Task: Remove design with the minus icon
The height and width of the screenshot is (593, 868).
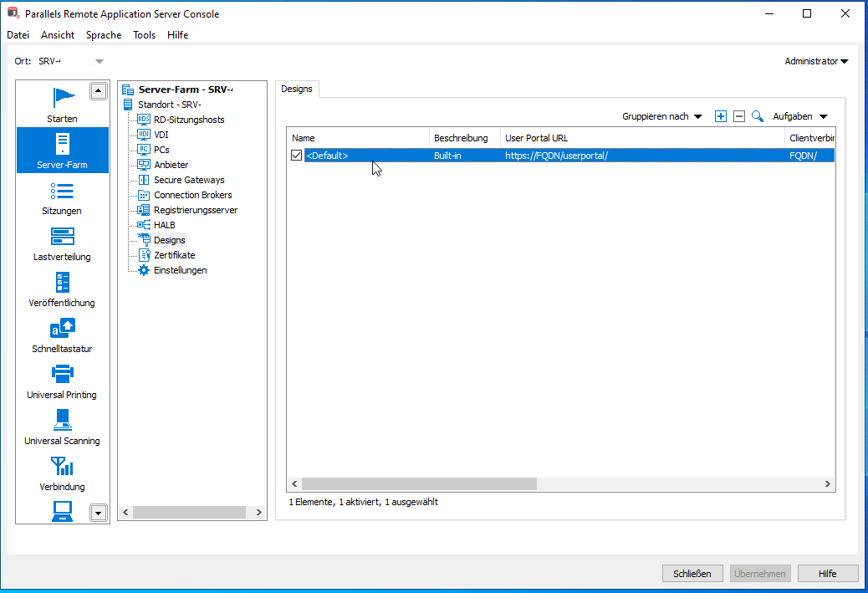Action: click(739, 116)
